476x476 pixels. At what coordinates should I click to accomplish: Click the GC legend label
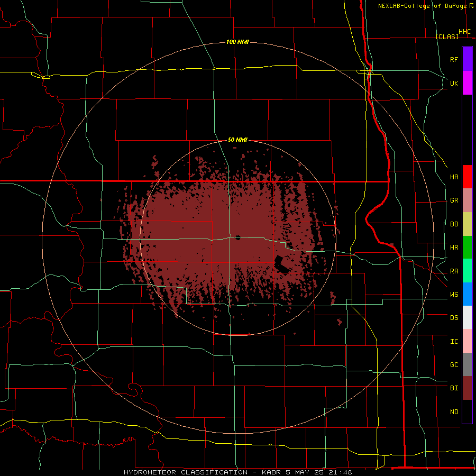coord(454,365)
